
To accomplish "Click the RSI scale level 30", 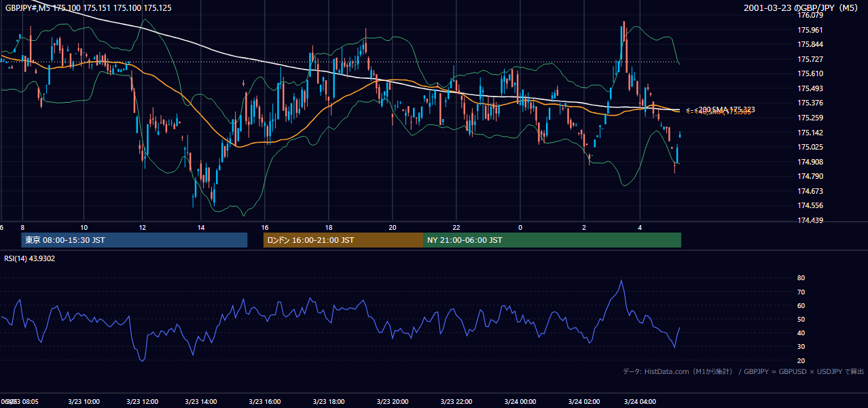I will tap(801, 346).
